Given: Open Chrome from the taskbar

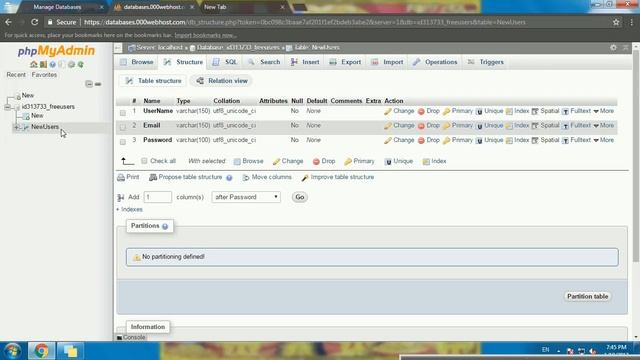Looking at the screenshot, I should [41, 351].
